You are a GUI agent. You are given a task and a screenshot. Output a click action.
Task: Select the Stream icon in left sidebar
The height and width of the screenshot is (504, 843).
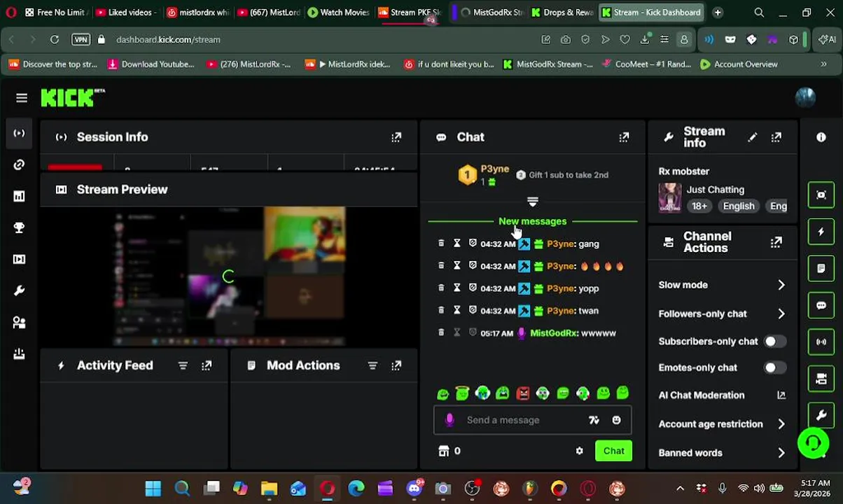19,133
